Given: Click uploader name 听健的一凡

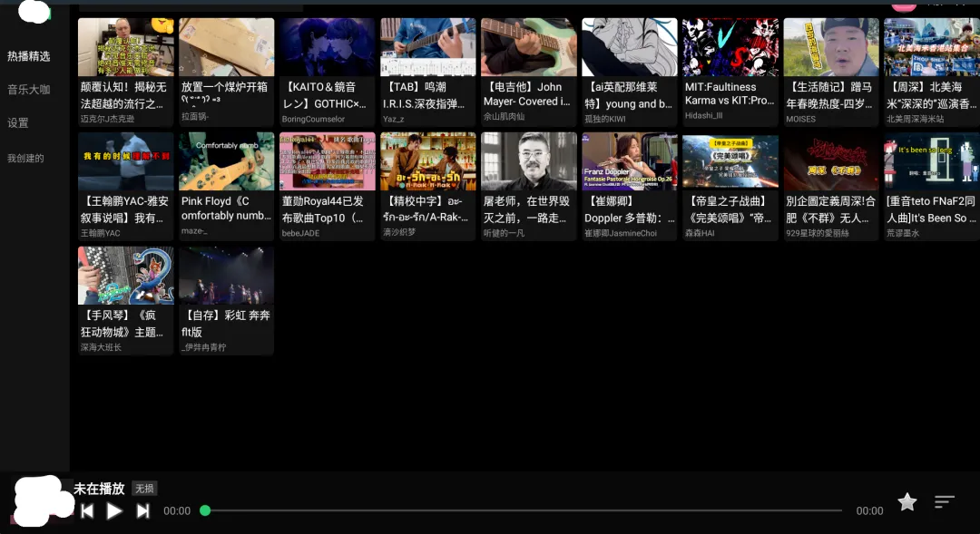Looking at the screenshot, I should click(504, 233).
